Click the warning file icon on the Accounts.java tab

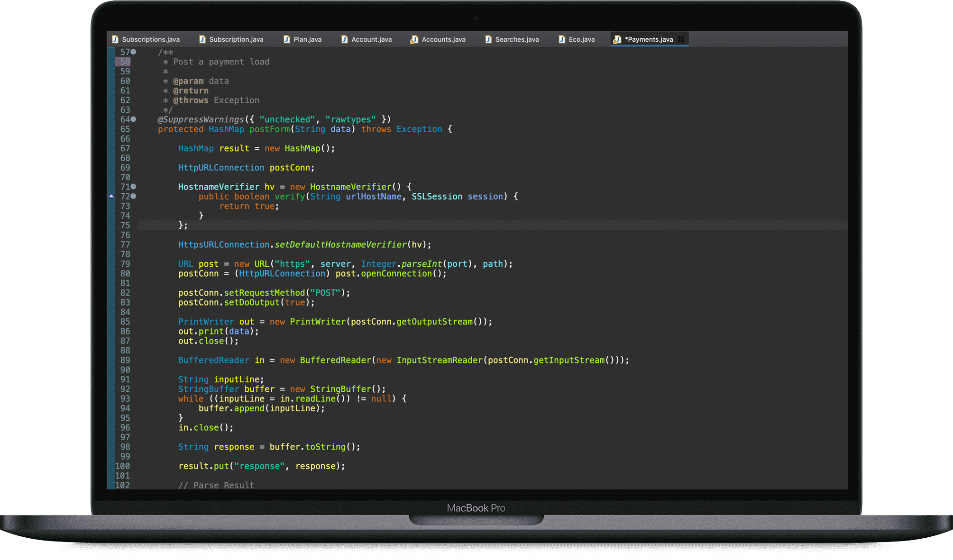[414, 39]
